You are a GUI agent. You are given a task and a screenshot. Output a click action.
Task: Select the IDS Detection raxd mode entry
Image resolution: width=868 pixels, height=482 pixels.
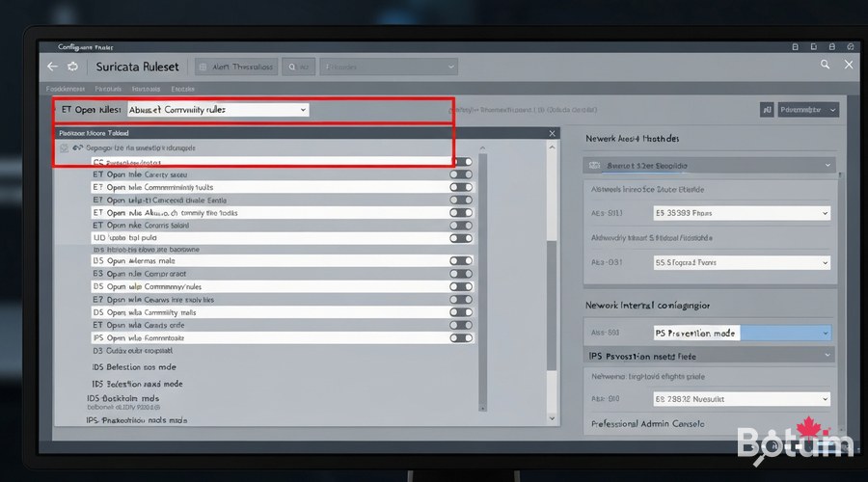[137, 384]
